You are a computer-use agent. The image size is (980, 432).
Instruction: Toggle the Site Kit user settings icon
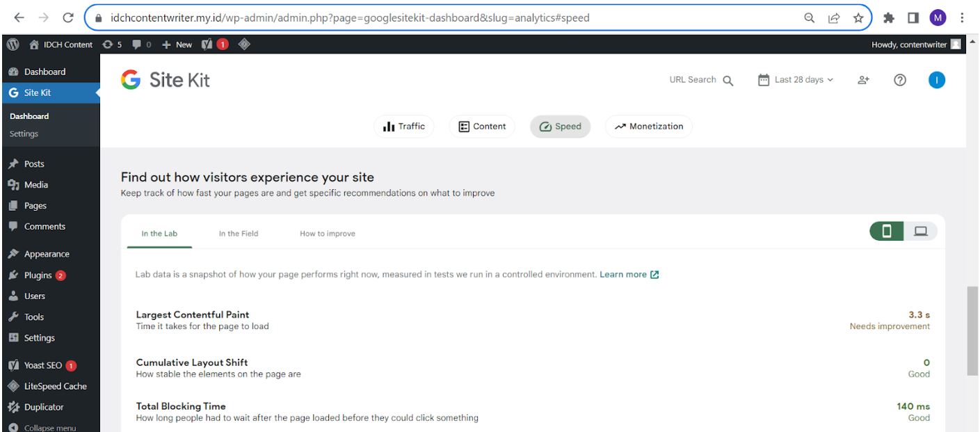(x=862, y=79)
